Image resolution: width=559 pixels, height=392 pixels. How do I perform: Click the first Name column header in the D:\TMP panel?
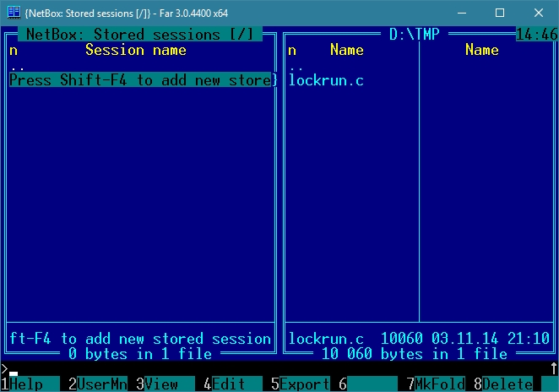(x=347, y=50)
